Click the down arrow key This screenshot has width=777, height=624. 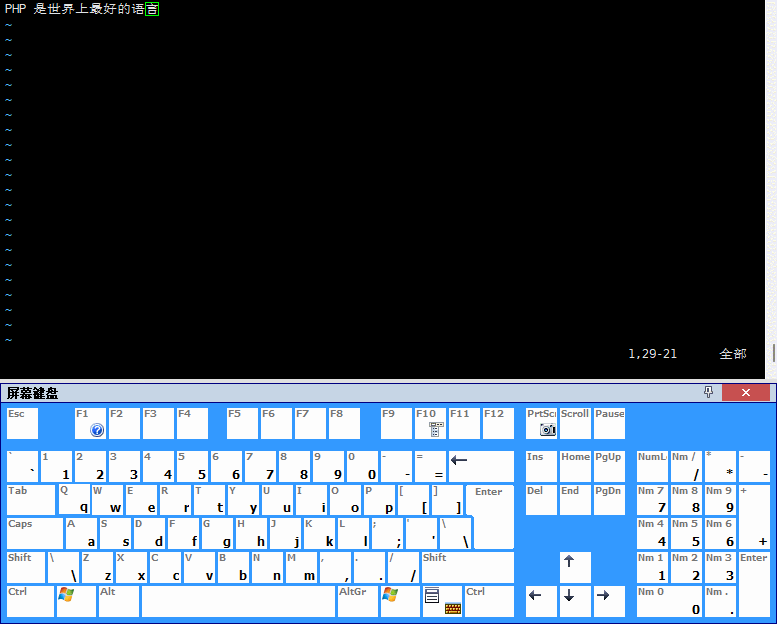pos(575,601)
